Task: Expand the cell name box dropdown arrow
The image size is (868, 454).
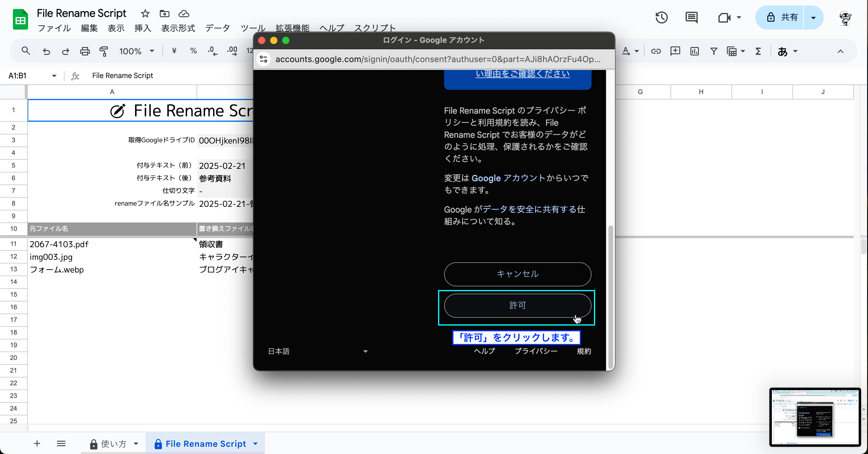Action: (54, 76)
